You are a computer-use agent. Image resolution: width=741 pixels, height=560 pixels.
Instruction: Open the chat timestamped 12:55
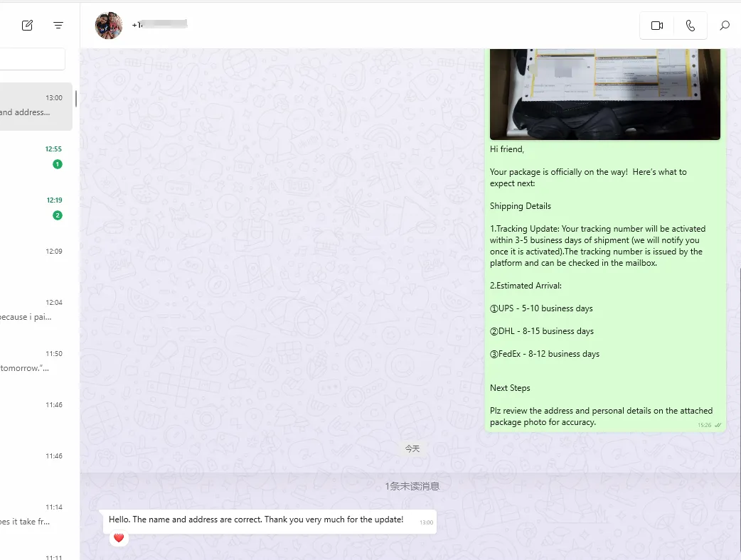coord(36,157)
